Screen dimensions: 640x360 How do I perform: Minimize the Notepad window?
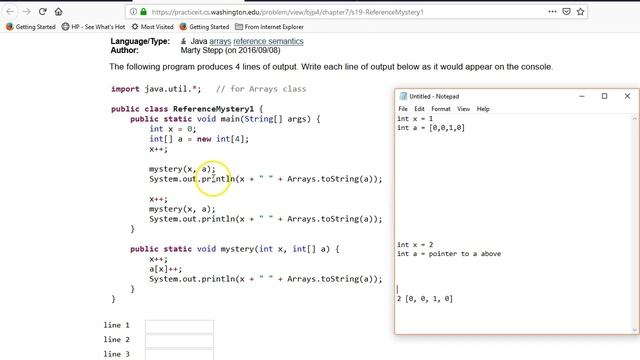(582, 96)
